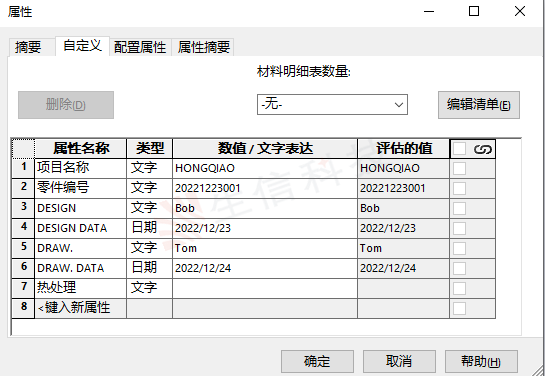Select property name 热处理
The height and width of the screenshot is (376, 545).
click(80, 288)
